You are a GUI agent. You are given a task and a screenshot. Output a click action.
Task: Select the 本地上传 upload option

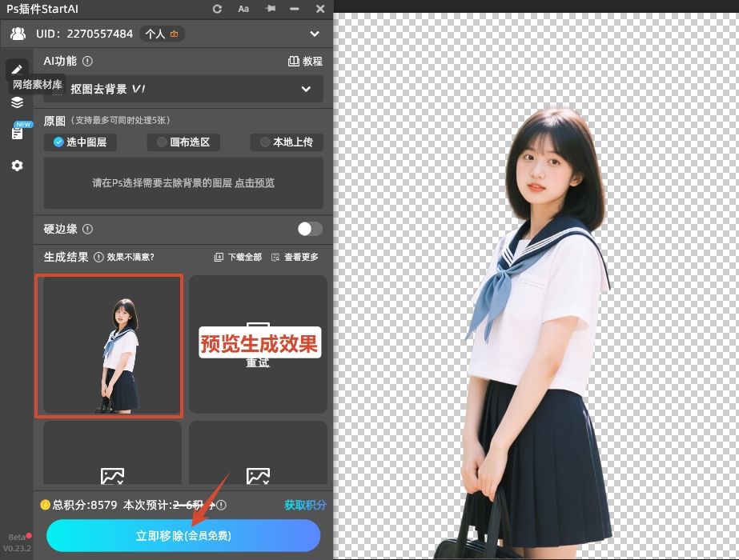coord(286,142)
